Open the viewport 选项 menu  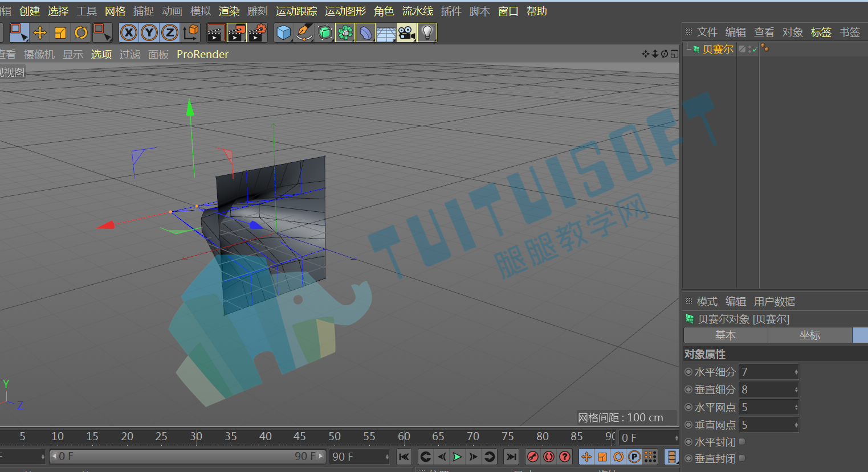click(101, 54)
